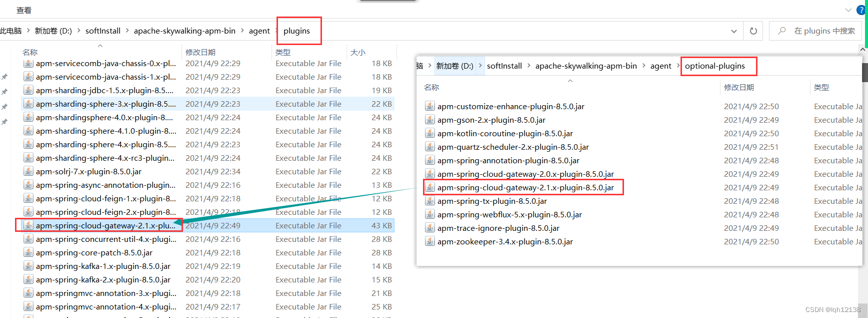
Task: Sort plugins list by 名称 column
Action: 30,52
